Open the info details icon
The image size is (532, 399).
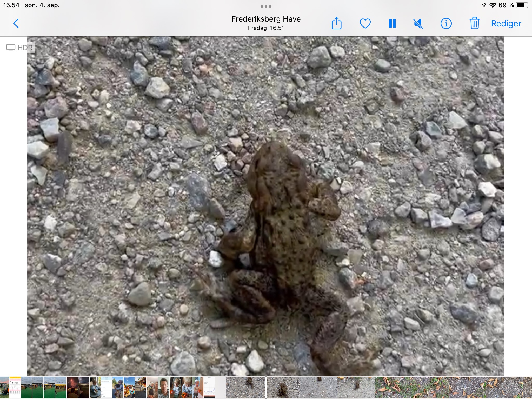point(446,24)
